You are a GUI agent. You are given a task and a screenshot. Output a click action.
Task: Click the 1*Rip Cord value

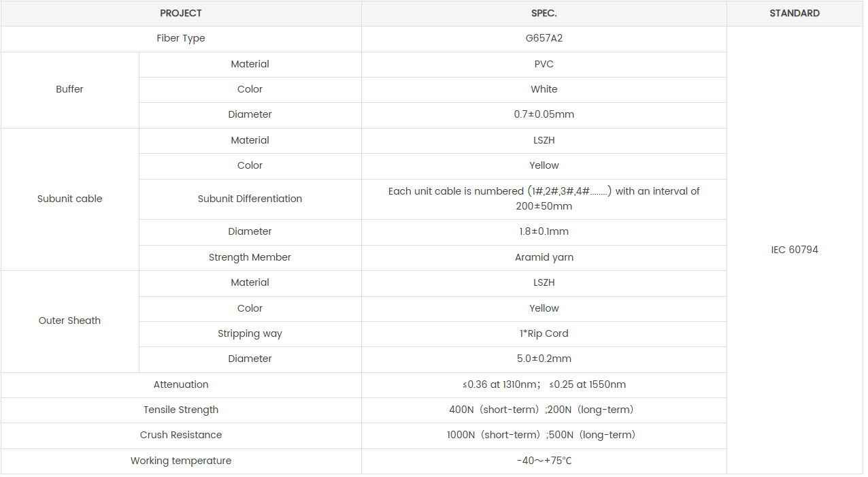tap(544, 333)
